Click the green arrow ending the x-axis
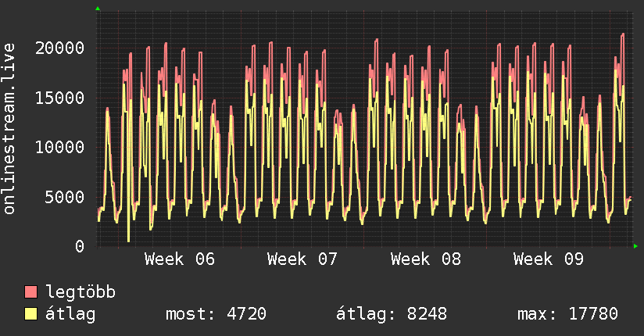 click(x=635, y=246)
